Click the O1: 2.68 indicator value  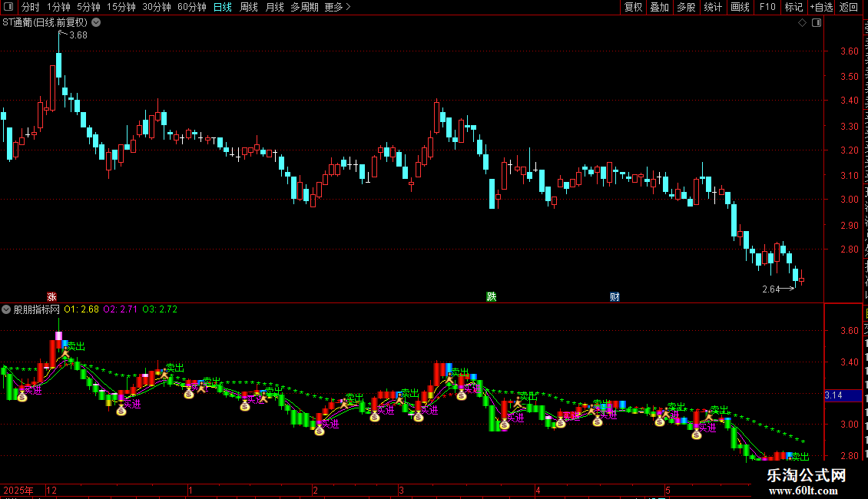click(x=81, y=310)
